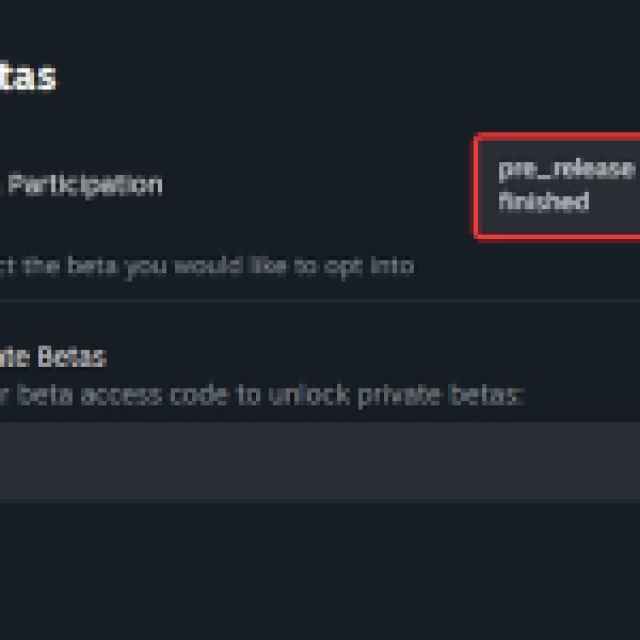Click the divider line above Private Betas

320,300
